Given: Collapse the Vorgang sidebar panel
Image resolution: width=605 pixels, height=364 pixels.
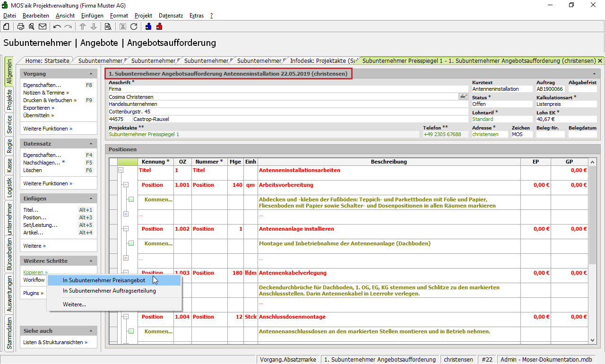Looking at the screenshot, I should click(91, 74).
